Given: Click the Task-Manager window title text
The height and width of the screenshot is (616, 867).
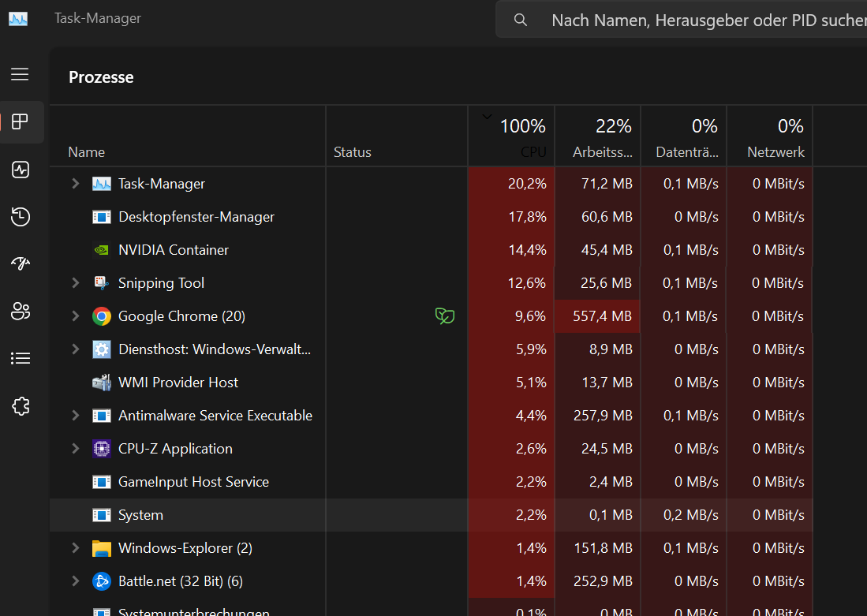Looking at the screenshot, I should pos(98,18).
